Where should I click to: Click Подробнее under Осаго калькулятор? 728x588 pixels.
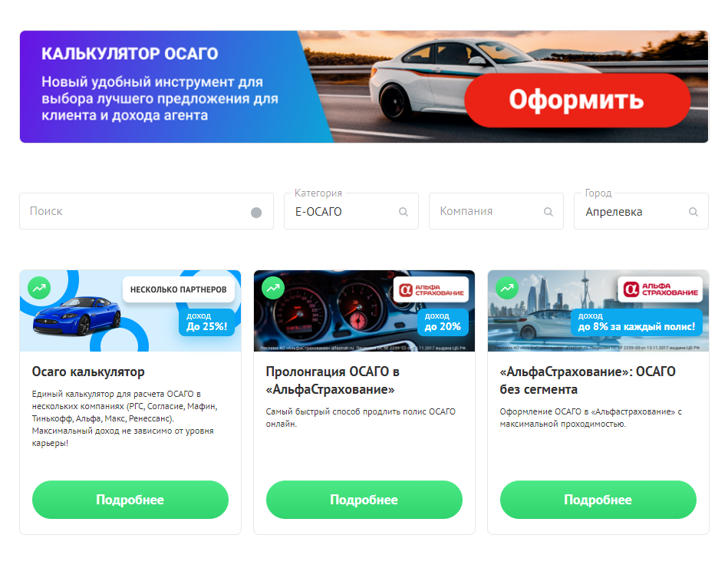coord(130,500)
